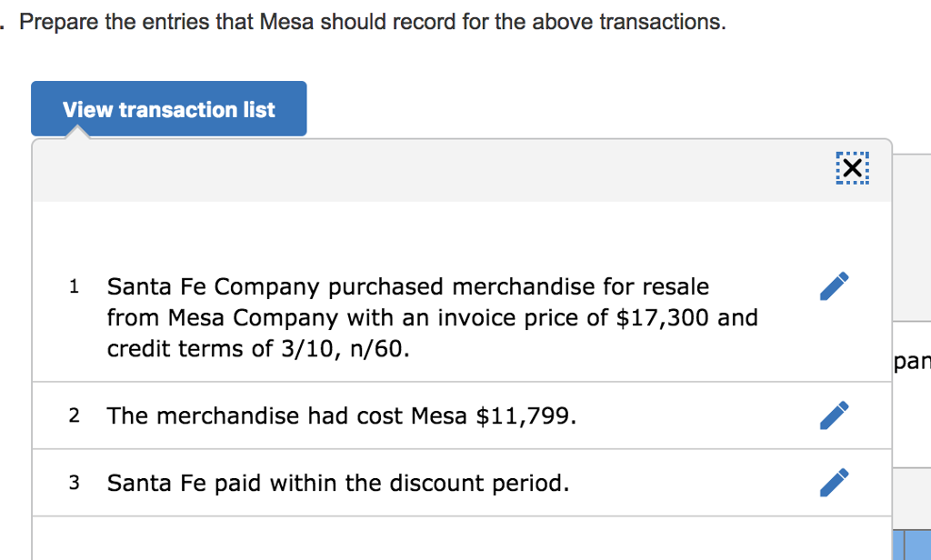The height and width of the screenshot is (560, 931).
Task: Click transaction number 2
Action: coord(75,416)
